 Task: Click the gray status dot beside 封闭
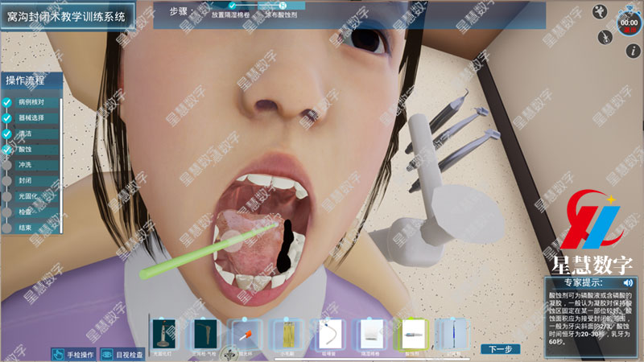pyautogui.click(x=7, y=180)
